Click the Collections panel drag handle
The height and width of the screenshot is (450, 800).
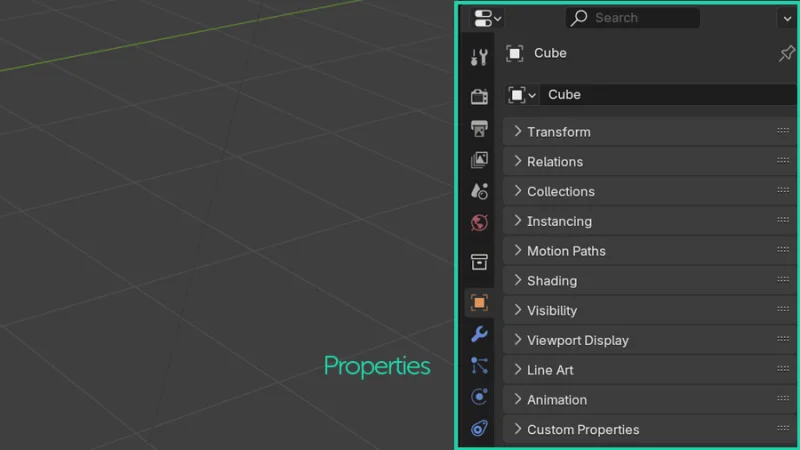(x=783, y=190)
